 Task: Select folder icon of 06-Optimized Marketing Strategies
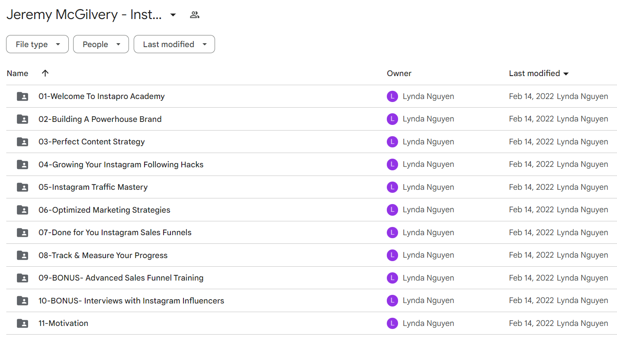(22, 210)
